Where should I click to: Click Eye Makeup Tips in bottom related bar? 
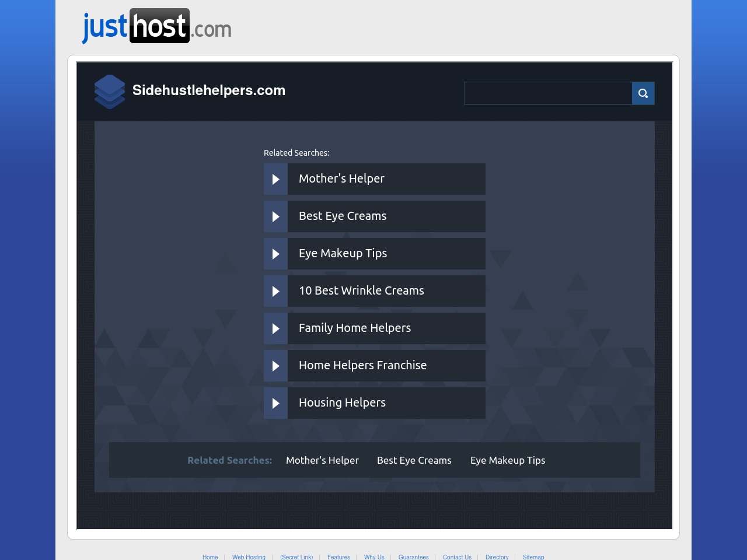pyautogui.click(x=508, y=460)
